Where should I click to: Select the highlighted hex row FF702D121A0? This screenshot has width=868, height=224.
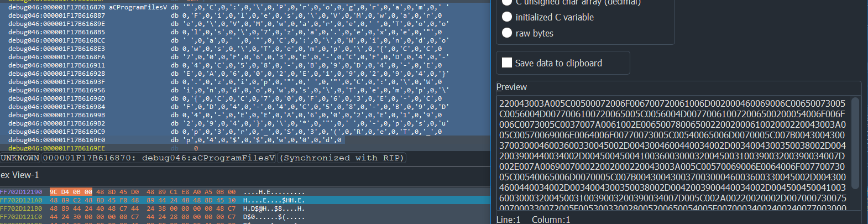pos(244,200)
